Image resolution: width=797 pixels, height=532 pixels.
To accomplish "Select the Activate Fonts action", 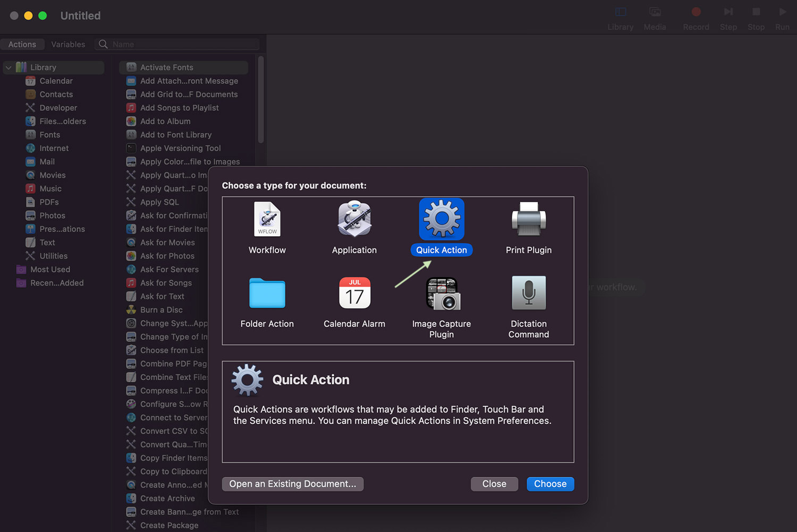I will [184, 67].
